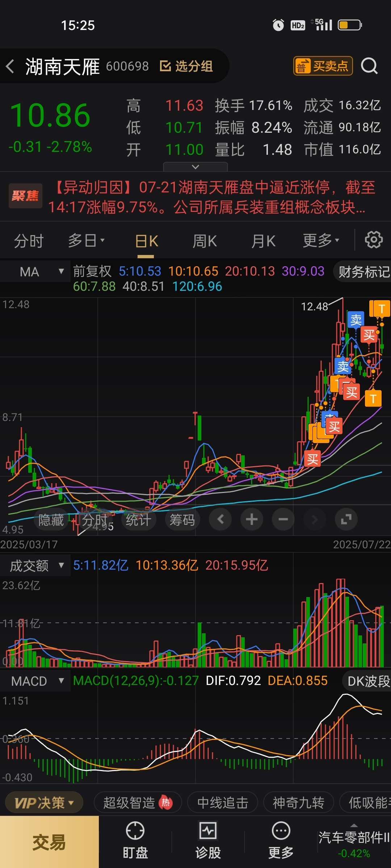The height and width of the screenshot is (868, 391).
Task: Tap the hot badge on 超级智造
Action: point(166,803)
